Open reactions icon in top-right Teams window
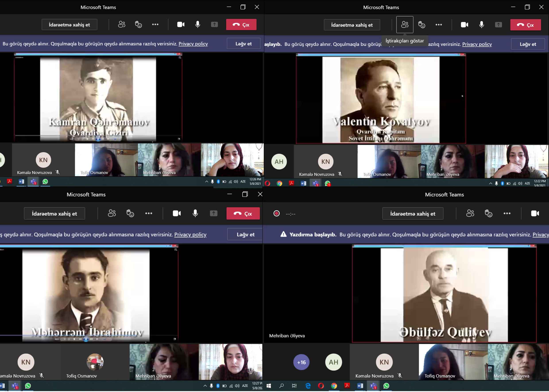This screenshot has height=392, width=549. click(x=422, y=25)
